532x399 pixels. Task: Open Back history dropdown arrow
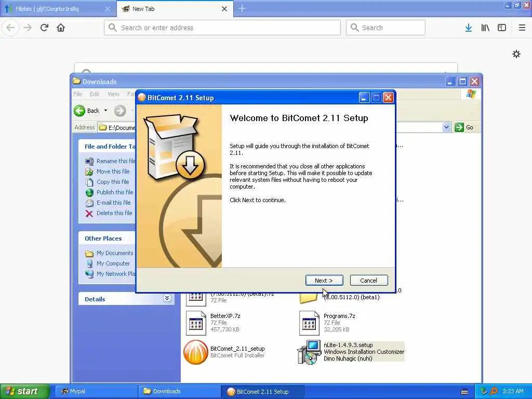point(105,111)
